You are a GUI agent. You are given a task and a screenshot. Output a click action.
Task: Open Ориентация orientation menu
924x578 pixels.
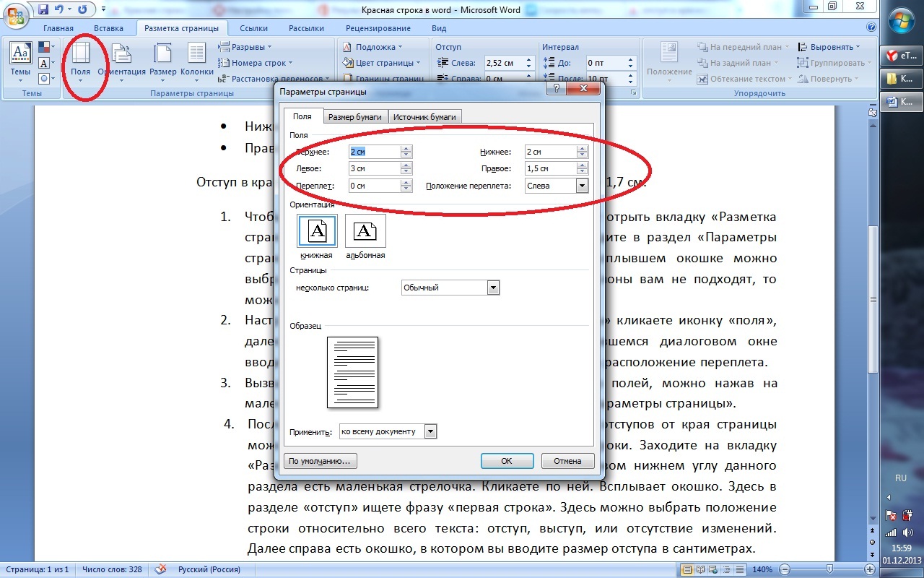pos(121,63)
